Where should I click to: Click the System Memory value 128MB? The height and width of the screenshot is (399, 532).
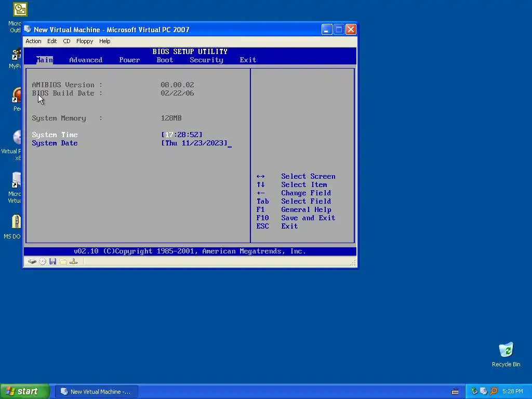tap(171, 118)
